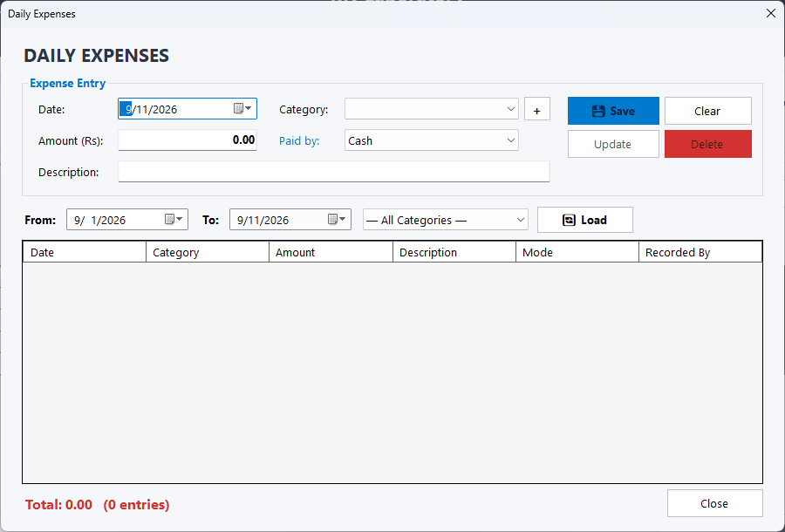Open calendar picker in To date field
Screen dimensions: 785x532
click(x=337, y=219)
